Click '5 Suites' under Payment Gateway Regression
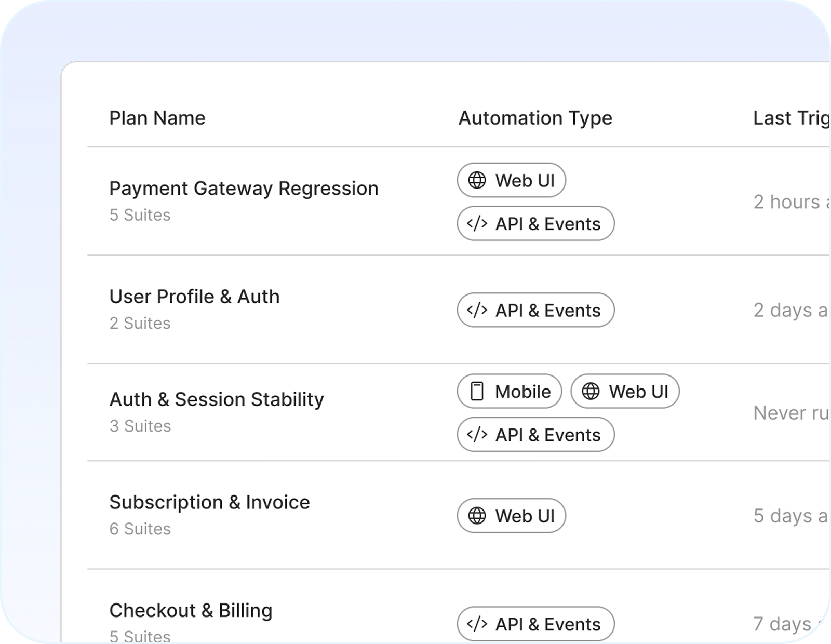The width and height of the screenshot is (831, 644). tap(140, 215)
